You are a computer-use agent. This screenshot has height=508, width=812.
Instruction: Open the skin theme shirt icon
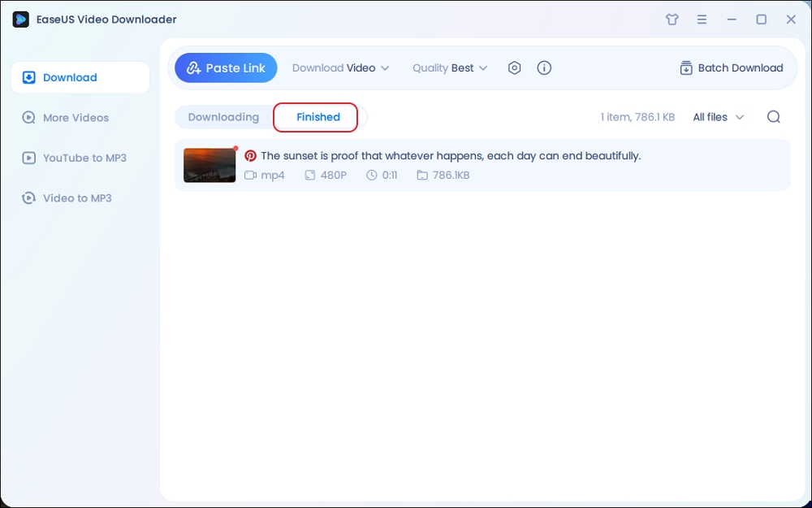672,20
